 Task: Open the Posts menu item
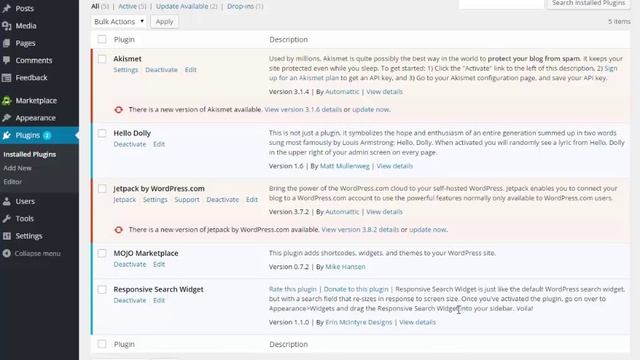tap(24, 8)
